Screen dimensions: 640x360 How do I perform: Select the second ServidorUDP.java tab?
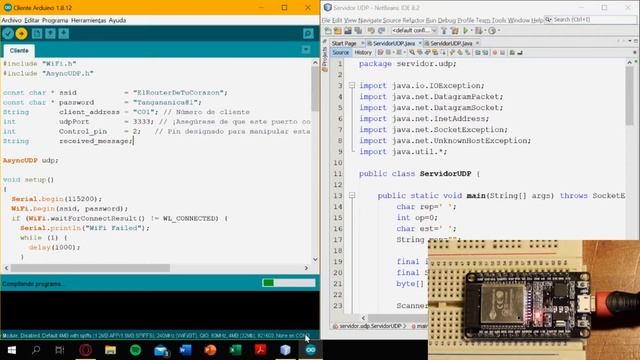(x=451, y=43)
